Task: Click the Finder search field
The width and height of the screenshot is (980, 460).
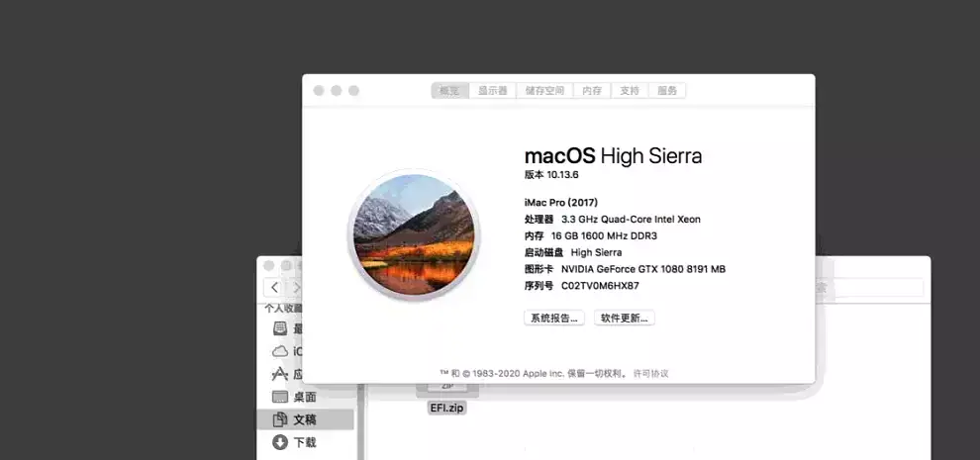Action: pyautogui.click(x=869, y=288)
